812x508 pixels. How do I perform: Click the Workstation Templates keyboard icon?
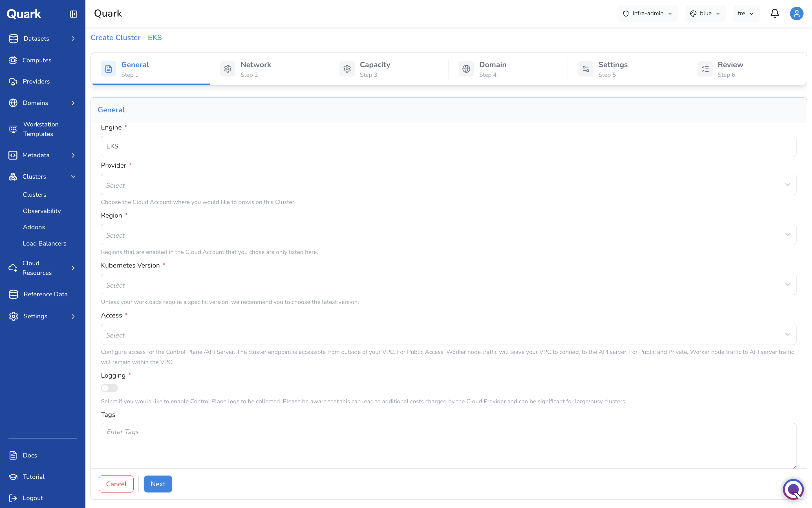(x=13, y=129)
